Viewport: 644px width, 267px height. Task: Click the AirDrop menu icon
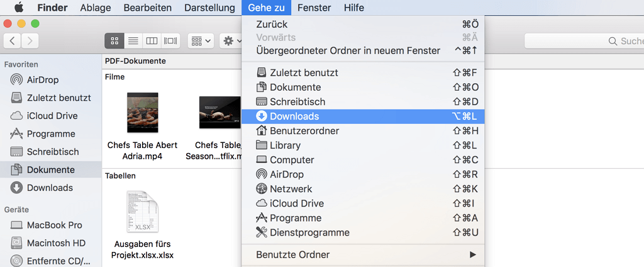coord(261,174)
